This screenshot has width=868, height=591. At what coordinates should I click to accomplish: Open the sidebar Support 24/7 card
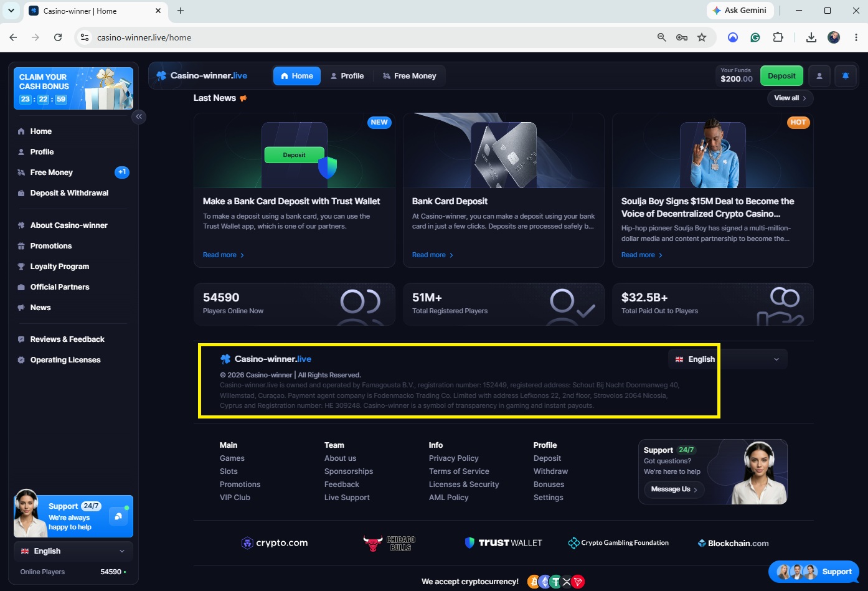click(73, 516)
